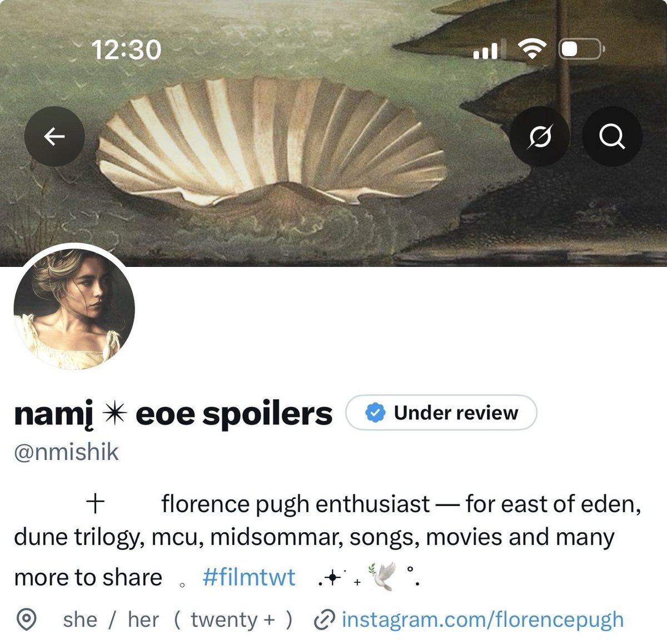Click display name namį eoe spoilers
Screen dimensions: 667x644
click(173, 414)
